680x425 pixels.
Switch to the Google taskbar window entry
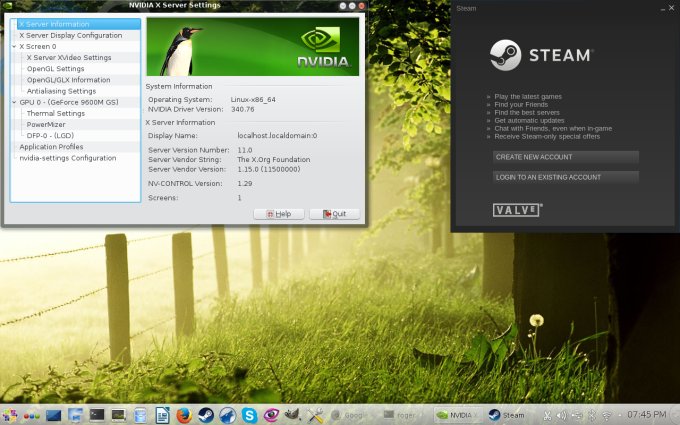coord(351,415)
